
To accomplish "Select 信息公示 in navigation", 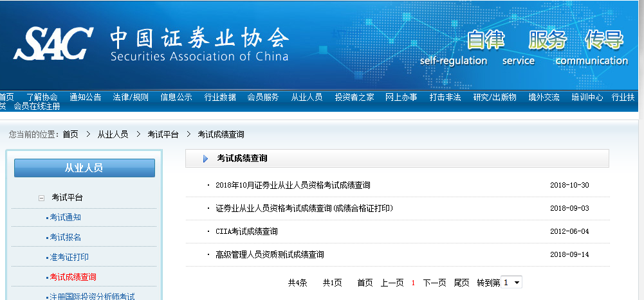I will [176, 97].
